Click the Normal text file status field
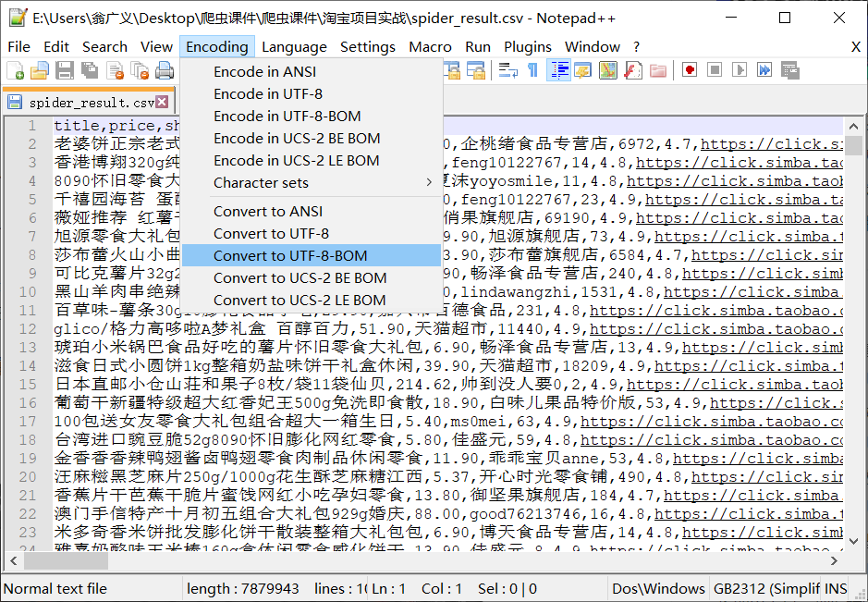The width and height of the screenshot is (868, 602). point(92,589)
